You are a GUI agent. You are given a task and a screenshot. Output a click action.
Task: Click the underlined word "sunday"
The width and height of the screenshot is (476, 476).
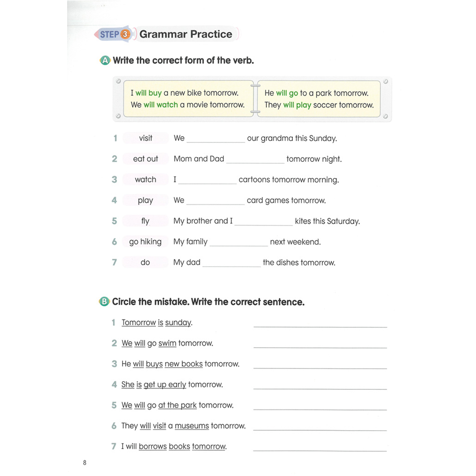[178, 323]
